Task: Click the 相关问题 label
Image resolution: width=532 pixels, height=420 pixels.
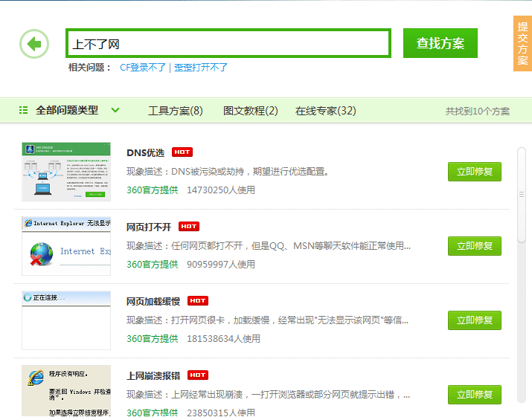Action: pos(89,68)
